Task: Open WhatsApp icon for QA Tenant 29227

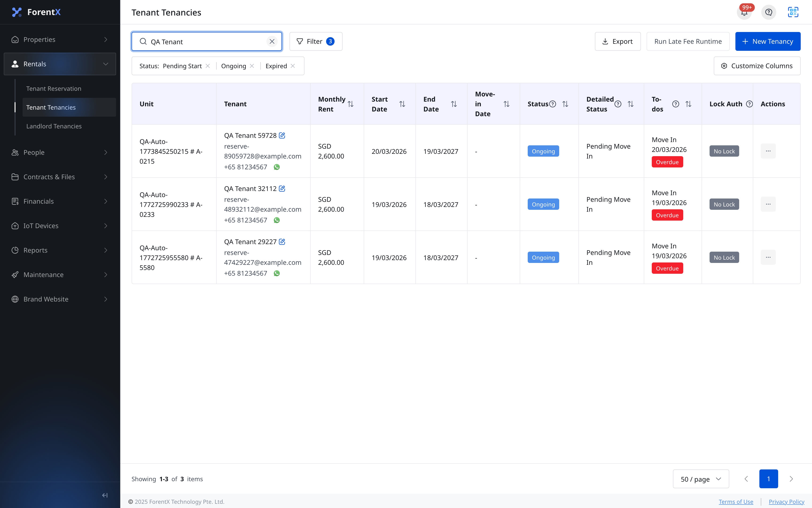Action: click(277, 273)
